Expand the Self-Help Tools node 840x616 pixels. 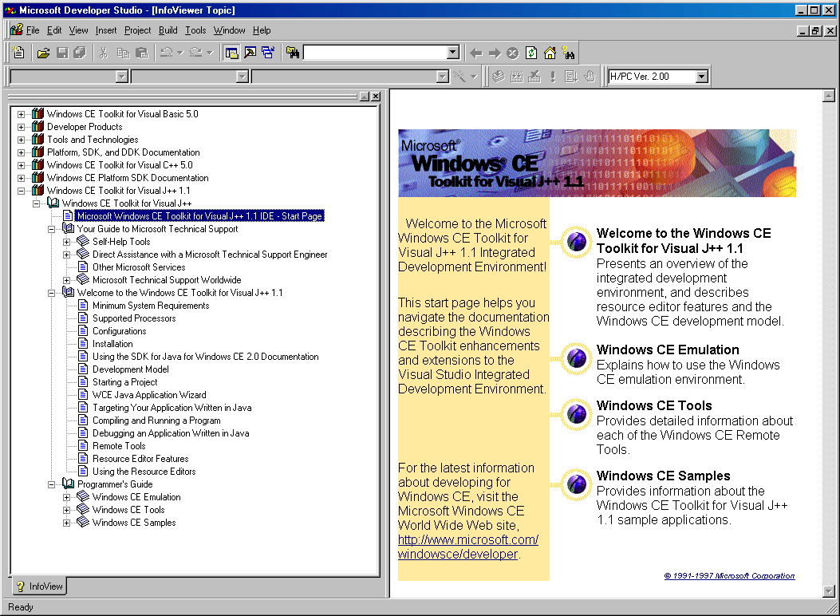coord(66,242)
